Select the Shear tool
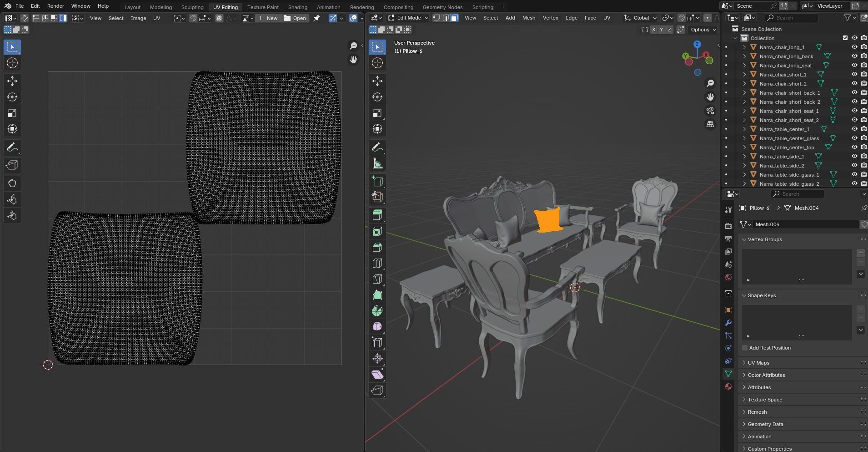This screenshot has height=452, width=868. (x=377, y=374)
